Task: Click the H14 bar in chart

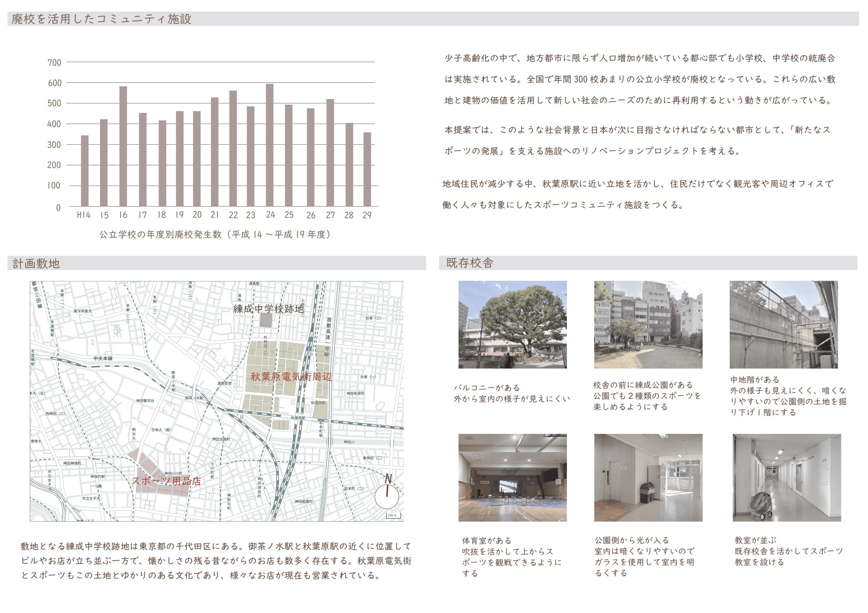Action: [85, 171]
